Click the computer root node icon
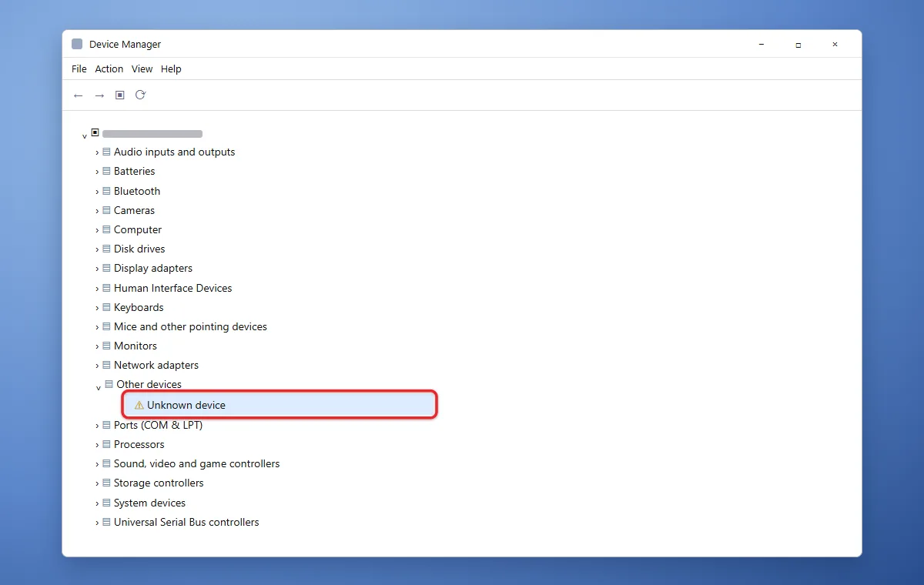 (95, 132)
